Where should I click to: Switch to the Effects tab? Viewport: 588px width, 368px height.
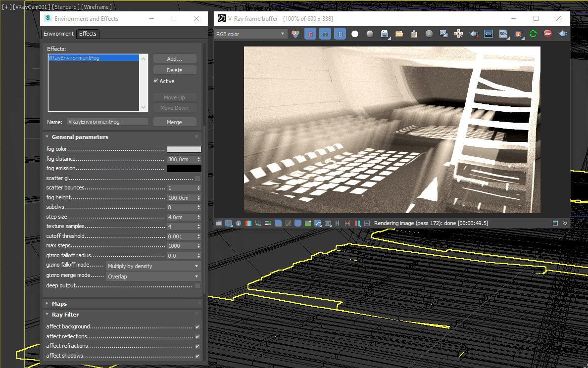pos(88,34)
